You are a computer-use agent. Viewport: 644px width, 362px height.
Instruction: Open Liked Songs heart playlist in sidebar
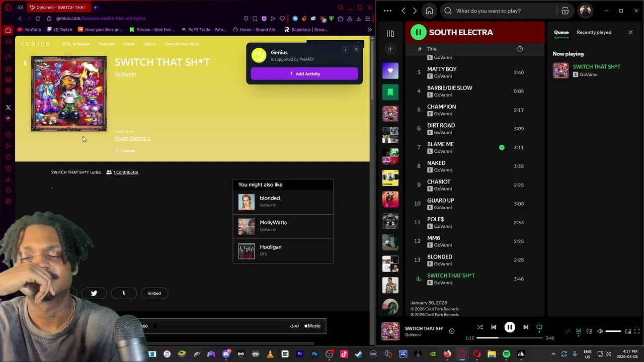tap(390, 71)
